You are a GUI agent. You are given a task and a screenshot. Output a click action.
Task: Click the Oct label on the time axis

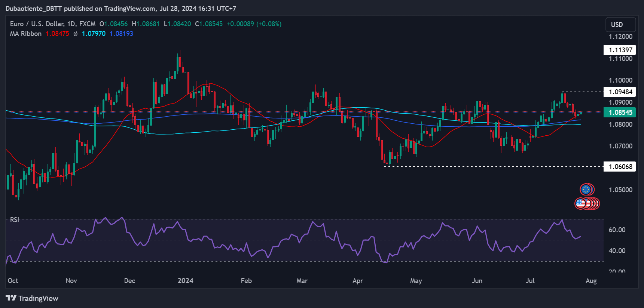13,281
